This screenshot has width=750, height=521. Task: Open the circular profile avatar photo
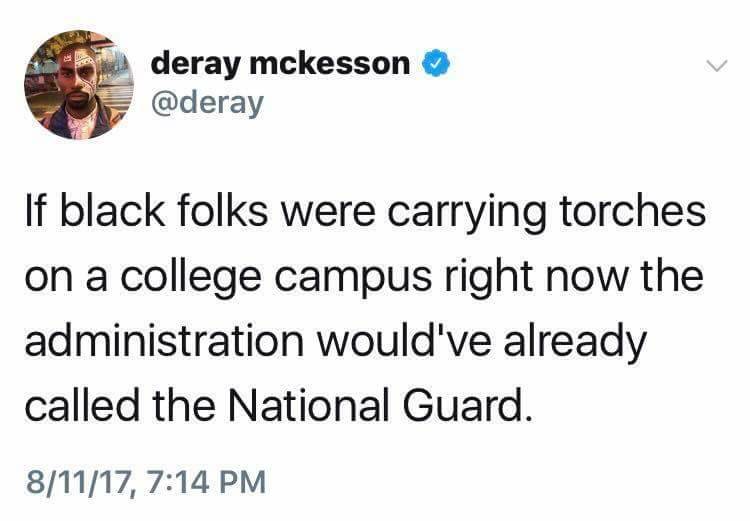click(x=79, y=85)
